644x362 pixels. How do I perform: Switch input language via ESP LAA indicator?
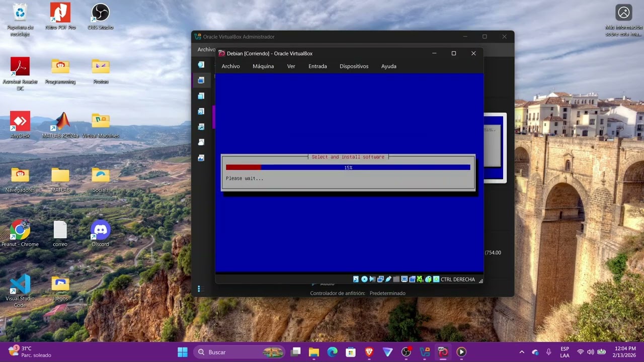click(565, 352)
